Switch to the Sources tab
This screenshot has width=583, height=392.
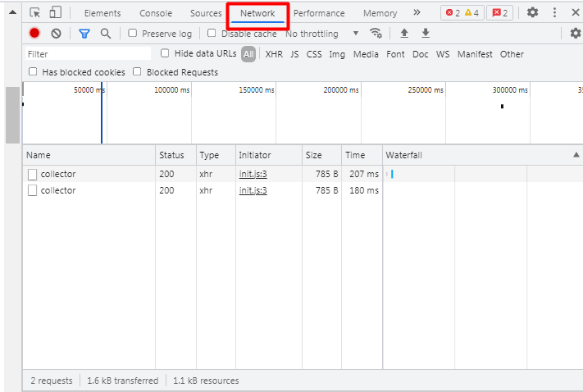click(x=206, y=13)
